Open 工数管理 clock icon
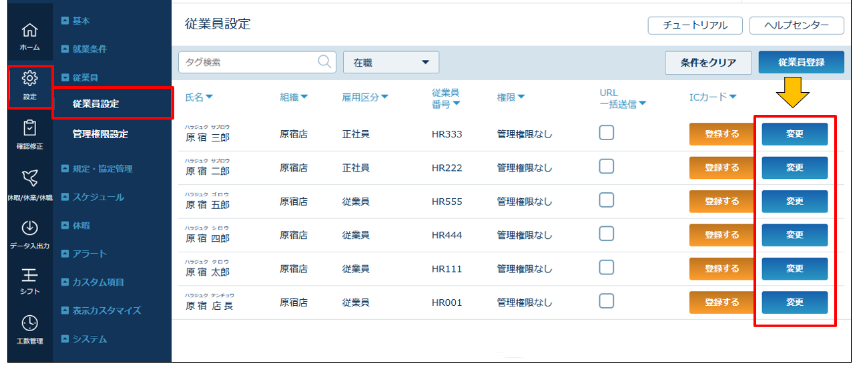This screenshot has height=370, width=859. (x=30, y=323)
